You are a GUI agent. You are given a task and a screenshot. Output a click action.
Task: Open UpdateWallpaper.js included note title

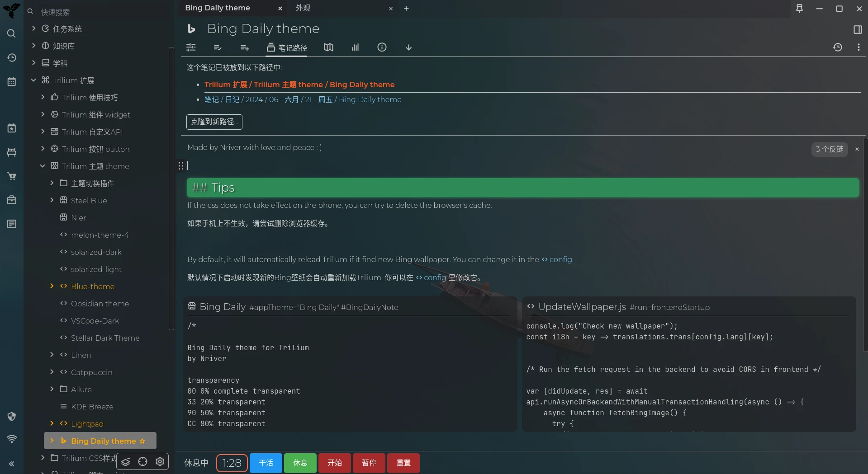coord(582,307)
